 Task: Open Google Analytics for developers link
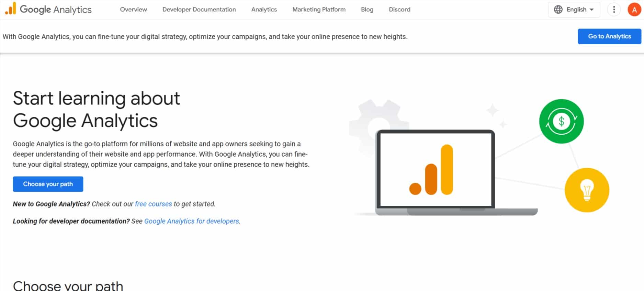click(191, 221)
